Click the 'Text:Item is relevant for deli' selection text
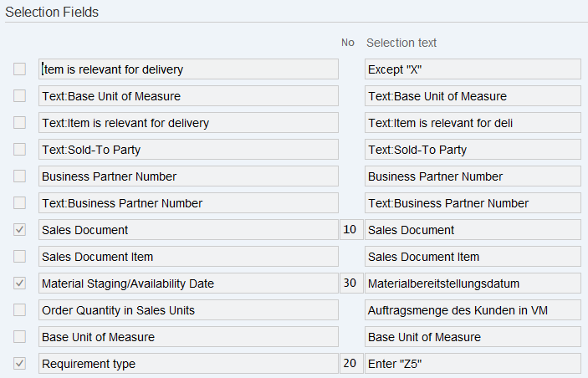This screenshot has height=378, width=588. click(473, 123)
